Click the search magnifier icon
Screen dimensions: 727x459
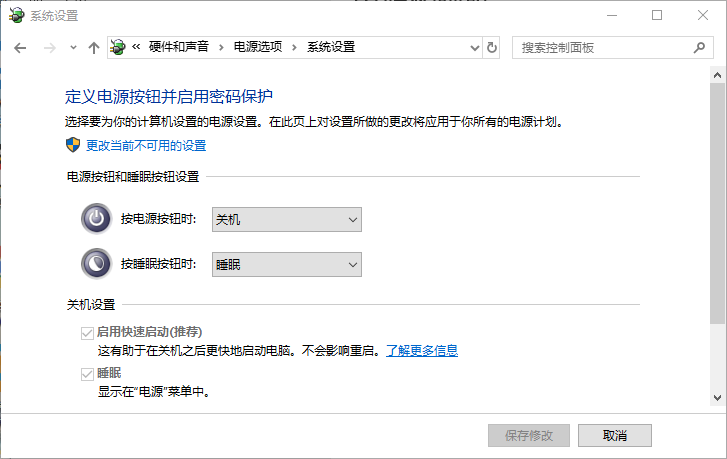699,47
